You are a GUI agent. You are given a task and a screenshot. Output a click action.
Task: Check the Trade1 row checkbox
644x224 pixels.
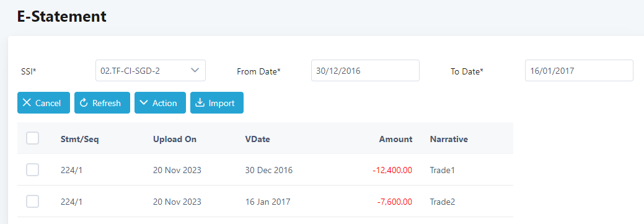[x=32, y=170]
